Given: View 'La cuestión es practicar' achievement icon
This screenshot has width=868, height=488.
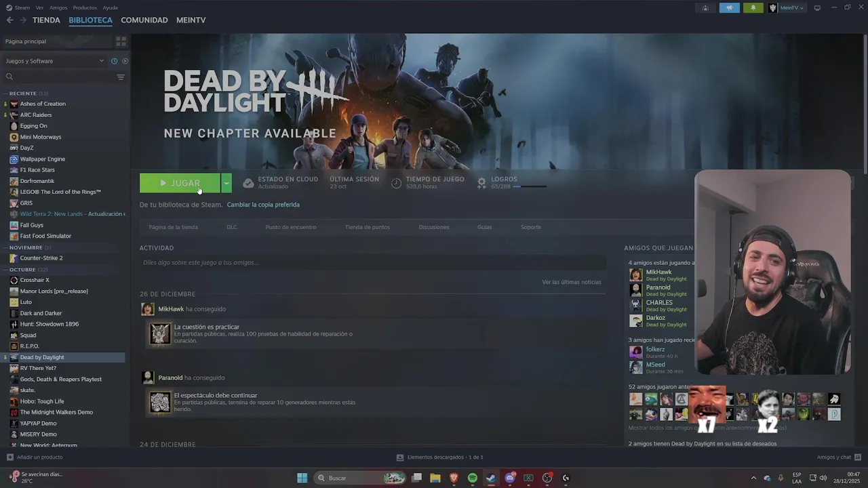Looking at the screenshot, I should (160, 333).
